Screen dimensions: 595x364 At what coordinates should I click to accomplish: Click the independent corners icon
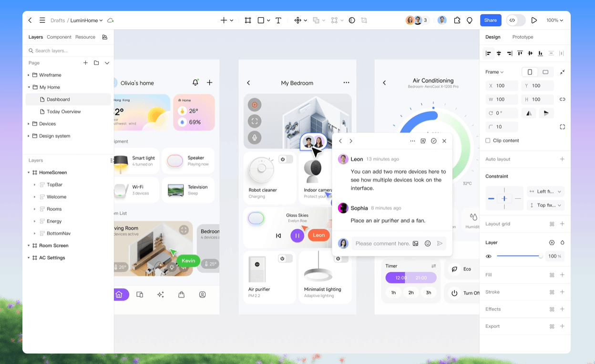[x=562, y=127]
